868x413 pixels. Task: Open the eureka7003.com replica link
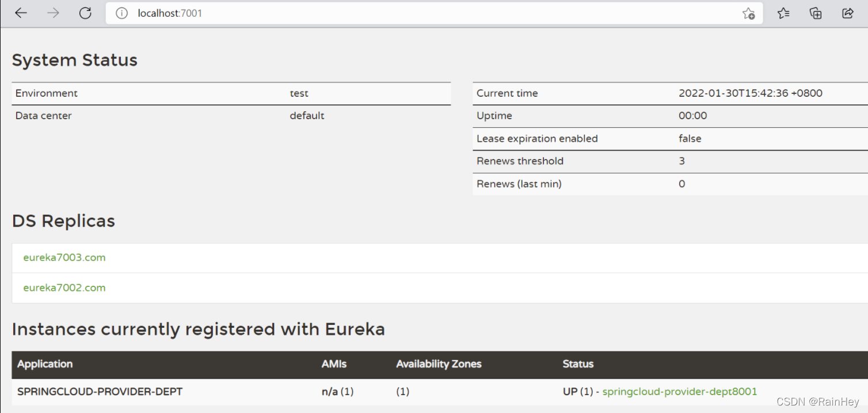(64, 257)
